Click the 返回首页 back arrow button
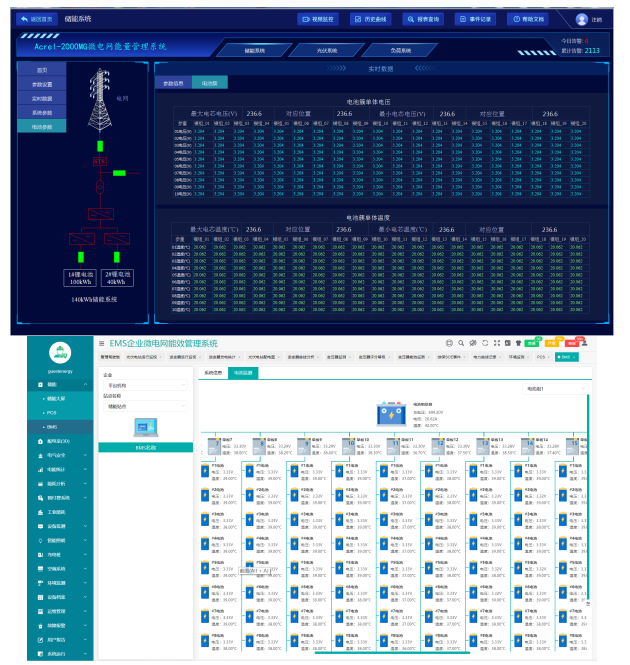Viewport: 630px width, 665px height. point(39,19)
